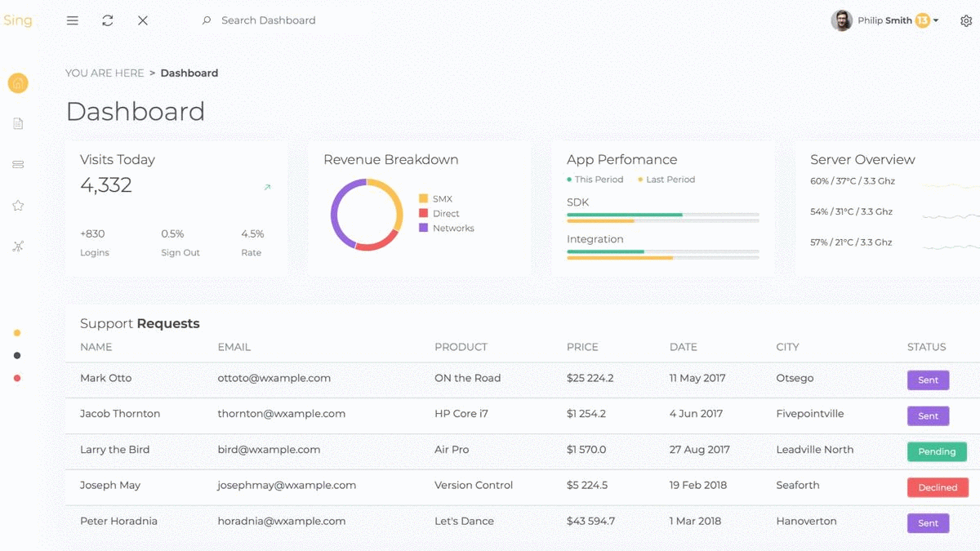Click the stacked lists icon in the sidebar
The height and width of the screenshot is (551, 980).
click(17, 164)
